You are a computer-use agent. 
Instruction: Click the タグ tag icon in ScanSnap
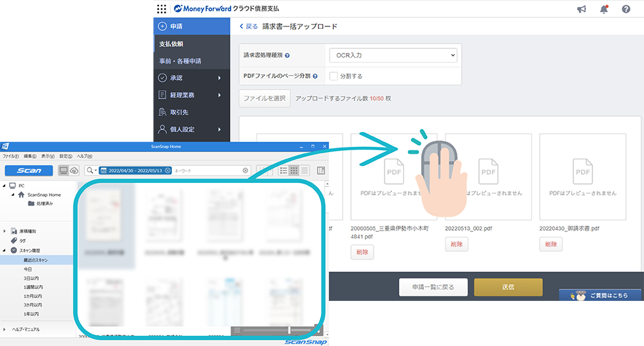tap(14, 241)
